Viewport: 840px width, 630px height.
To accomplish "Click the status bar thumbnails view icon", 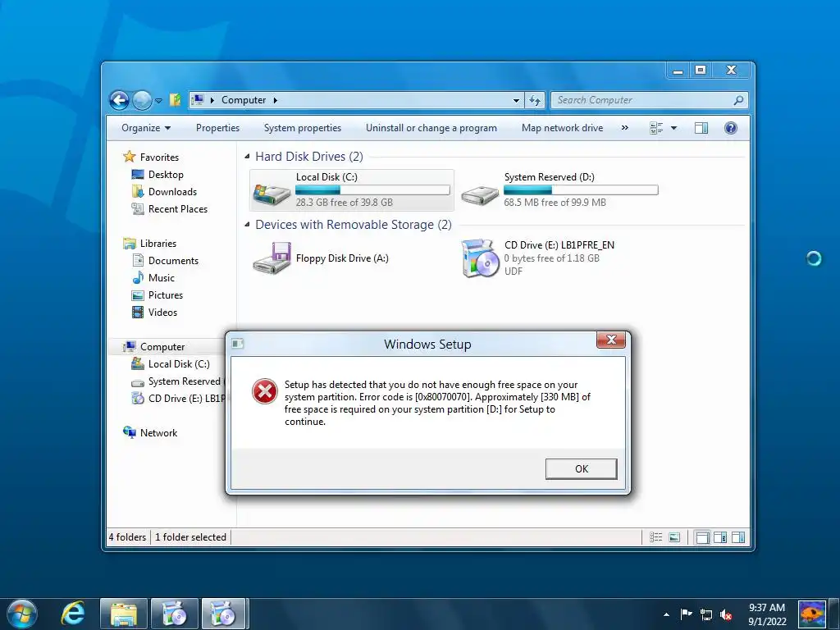I will (674, 537).
